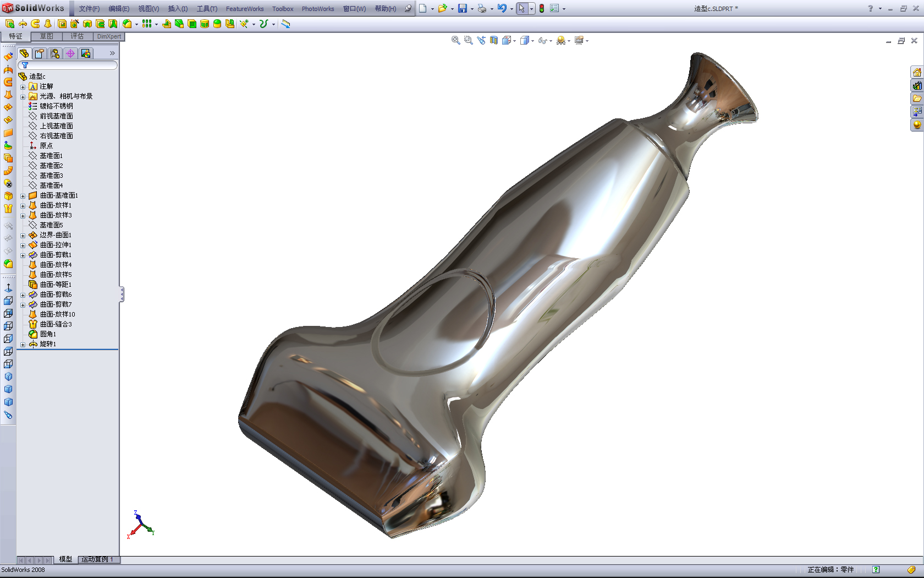Click the Display Style cube icon
Viewport: 924px width, 578px height.
525,40
